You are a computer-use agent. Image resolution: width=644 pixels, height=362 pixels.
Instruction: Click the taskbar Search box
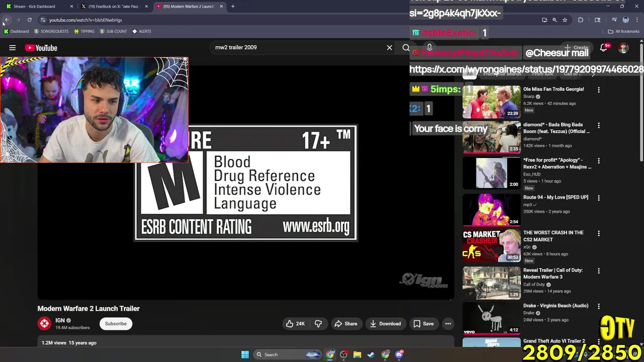click(288, 354)
